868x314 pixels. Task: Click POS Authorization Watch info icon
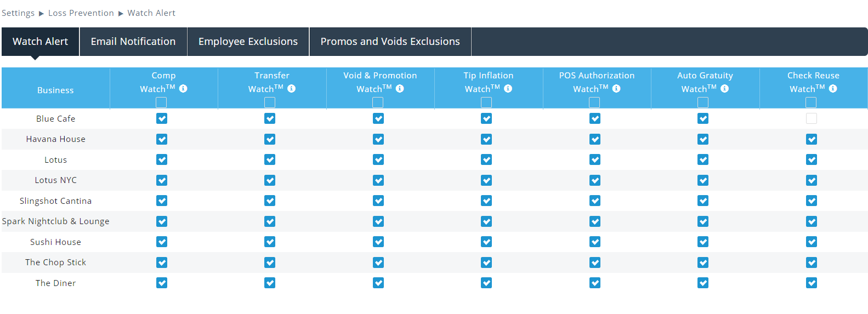pos(616,88)
